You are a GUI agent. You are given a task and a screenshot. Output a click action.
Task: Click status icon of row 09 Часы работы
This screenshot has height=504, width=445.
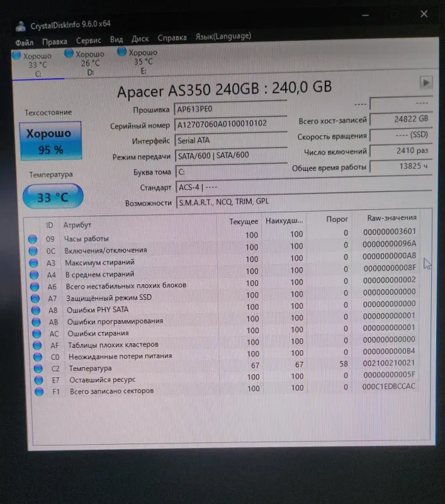point(33,239)
